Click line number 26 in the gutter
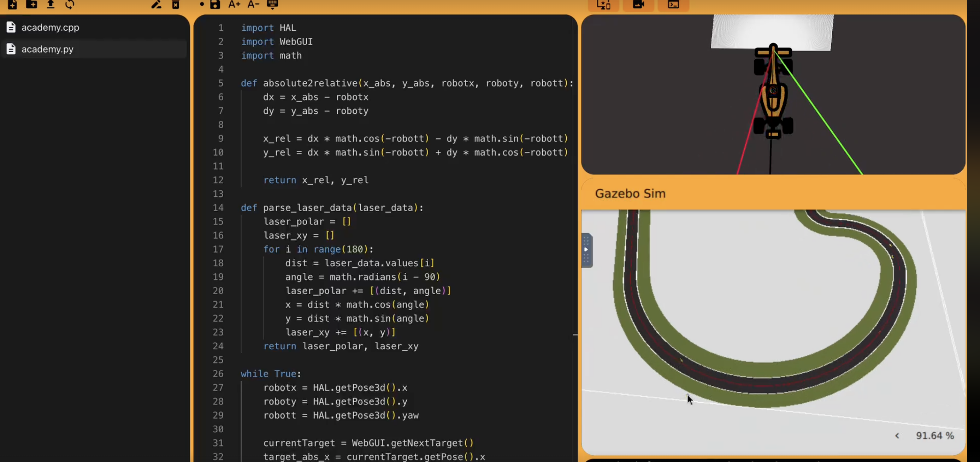The image size is (980, 462). [218, 374]
